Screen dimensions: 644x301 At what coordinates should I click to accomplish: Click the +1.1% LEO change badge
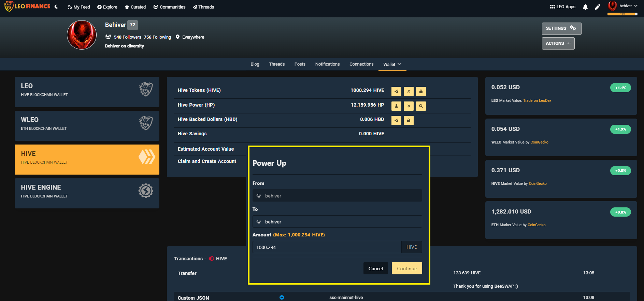(x=620, y=88)
